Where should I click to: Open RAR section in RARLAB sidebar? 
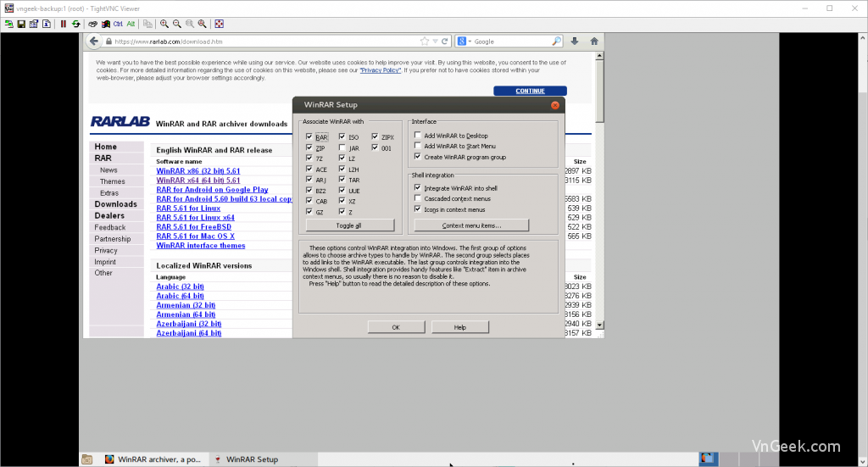pos(103,158)
